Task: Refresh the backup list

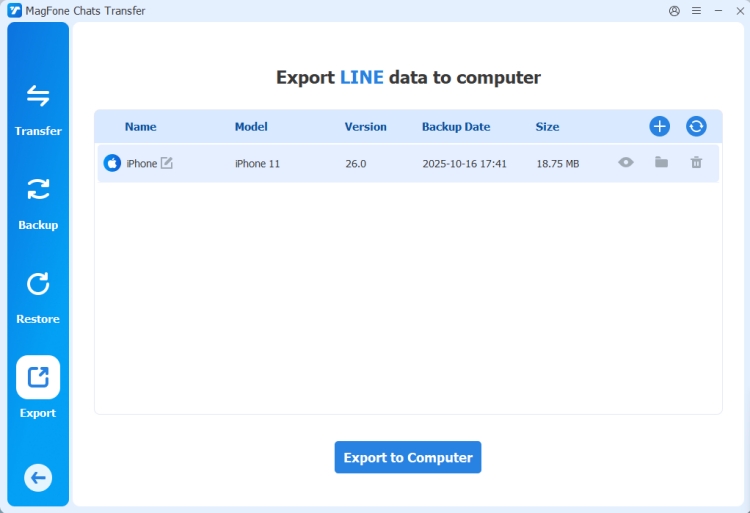Action: pyautogui.click(x=696, y=126)
